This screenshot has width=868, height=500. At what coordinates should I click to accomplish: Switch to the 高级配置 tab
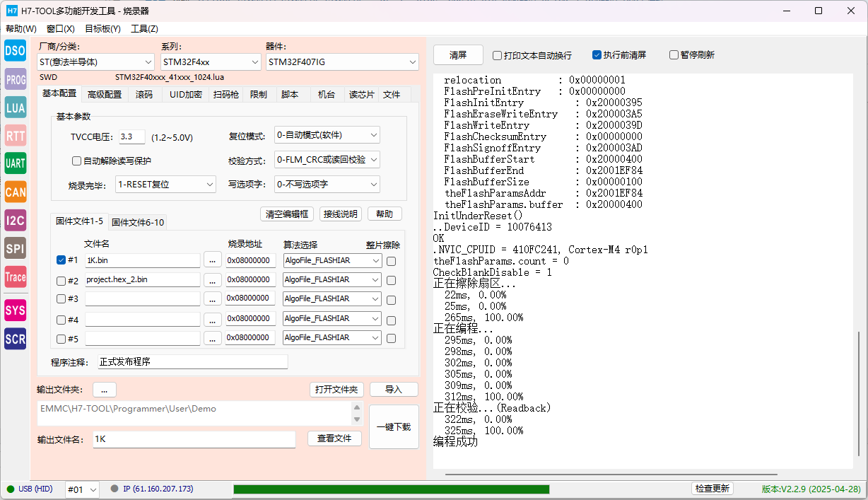[x=105, y=95]
